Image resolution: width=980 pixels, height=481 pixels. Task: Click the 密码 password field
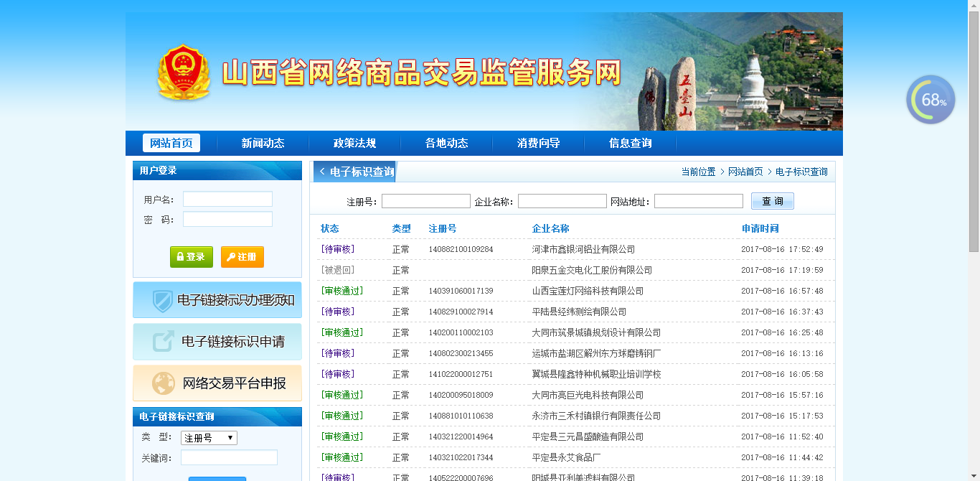point(227,219)
